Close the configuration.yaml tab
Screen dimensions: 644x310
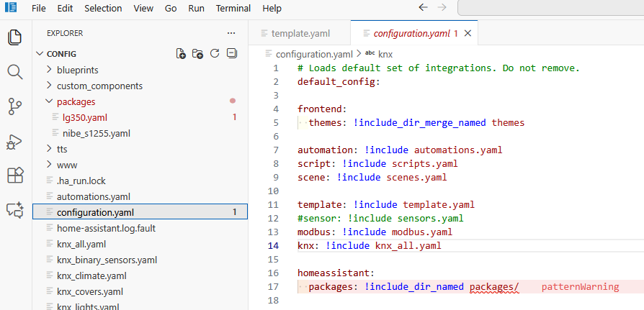[468, 33]
